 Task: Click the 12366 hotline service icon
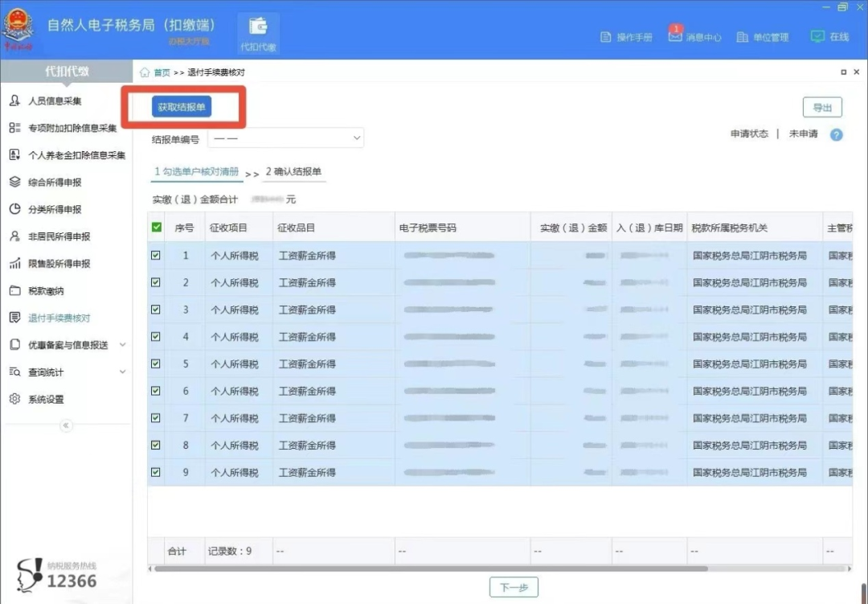(x=30, y=574)
